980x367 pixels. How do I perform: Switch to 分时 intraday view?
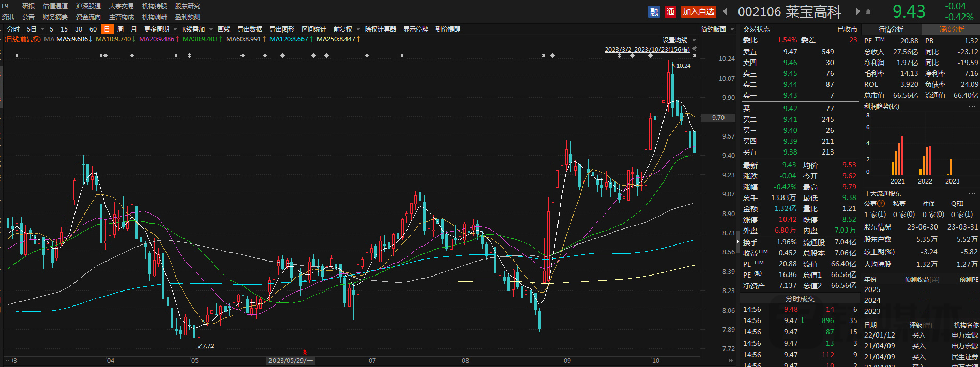coord(13,29)
